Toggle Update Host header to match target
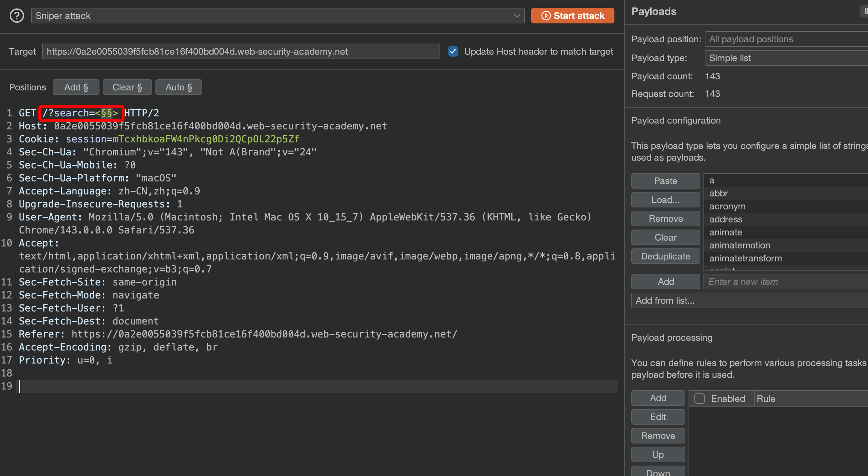This screenshot has height=476, width=868. [453, 51]
